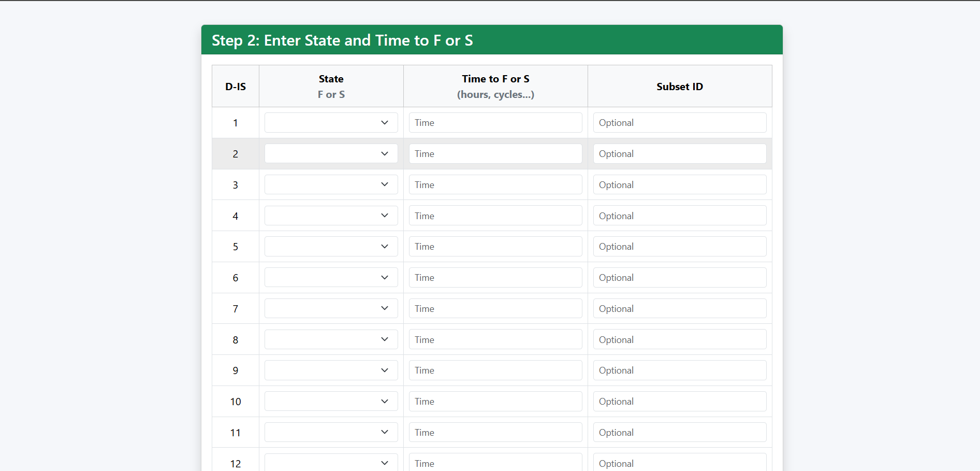
Task: Select the Subset ID input for row 3
Action: coord(679,184)
